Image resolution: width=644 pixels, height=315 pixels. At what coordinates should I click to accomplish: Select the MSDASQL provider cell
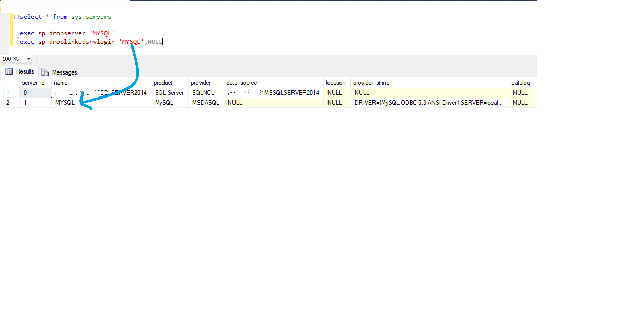click(205, 103)
